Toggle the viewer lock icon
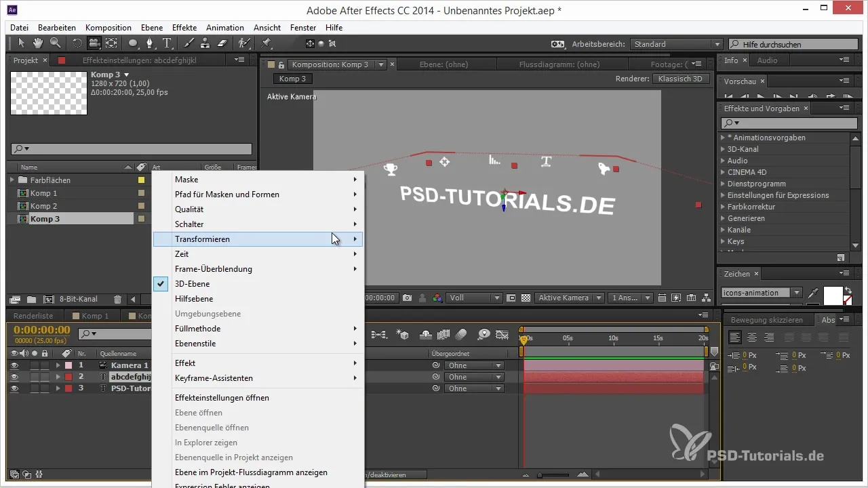 pyautogui.click(x=282, y=65)
